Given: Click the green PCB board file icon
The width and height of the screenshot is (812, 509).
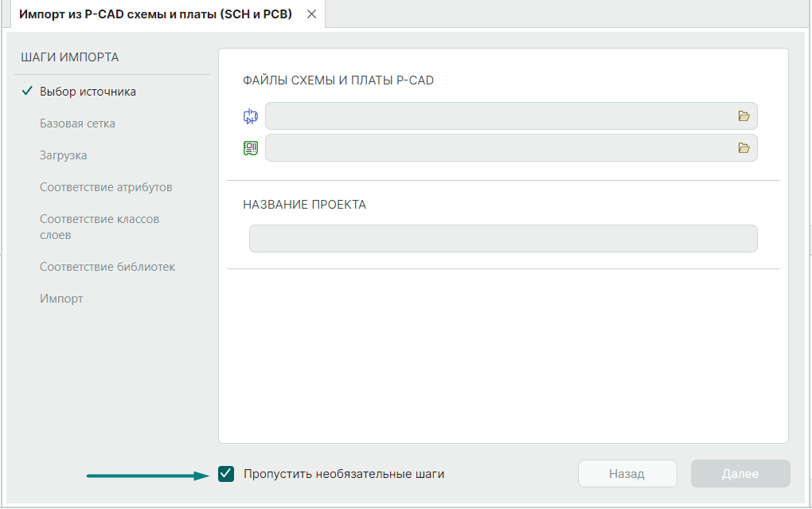Looking at the screenshot, I should coord(251,148).
